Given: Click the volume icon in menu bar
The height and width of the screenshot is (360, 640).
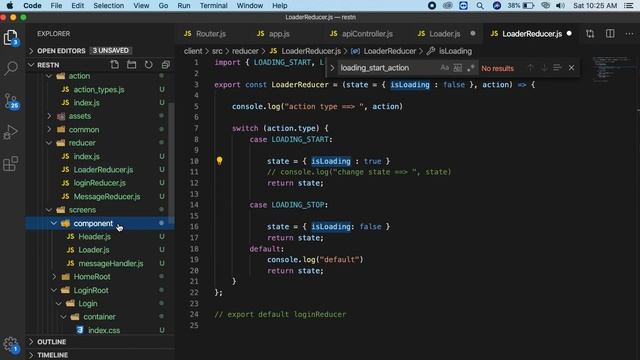Looking at the screenshot, I should point(561,6).
